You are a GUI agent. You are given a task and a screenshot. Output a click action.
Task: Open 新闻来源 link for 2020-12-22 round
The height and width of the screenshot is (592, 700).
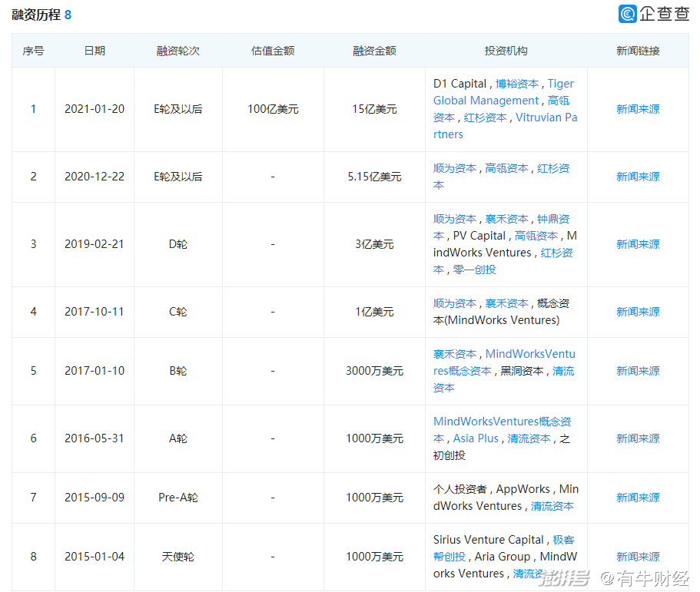coord(638,177)
